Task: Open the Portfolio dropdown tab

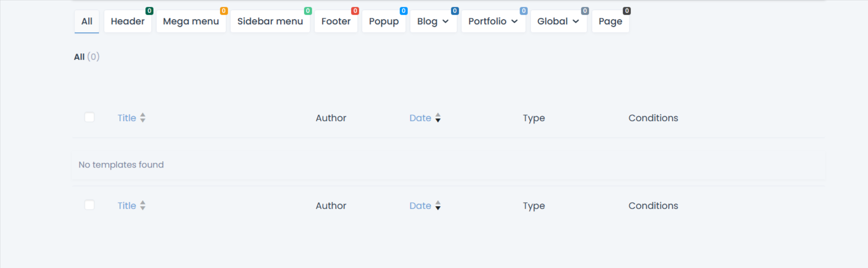Action: (493, 22)
